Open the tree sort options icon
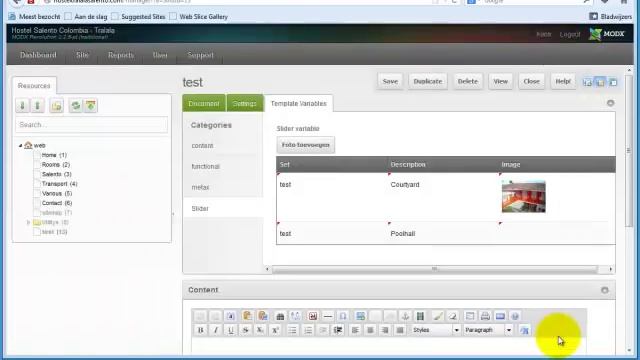The height and width of the screenshot is (360, 640). (91, 106)
